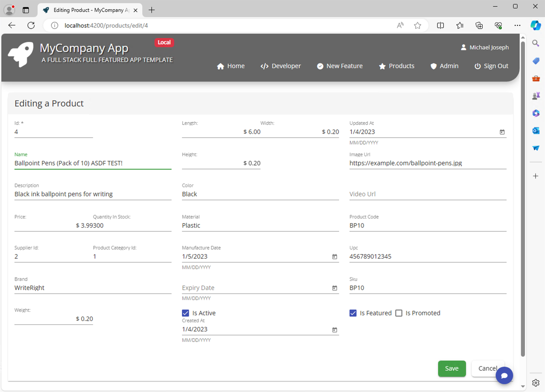Open browser essentials heart icon
The image size is (545, 392).
click(498, 25)
